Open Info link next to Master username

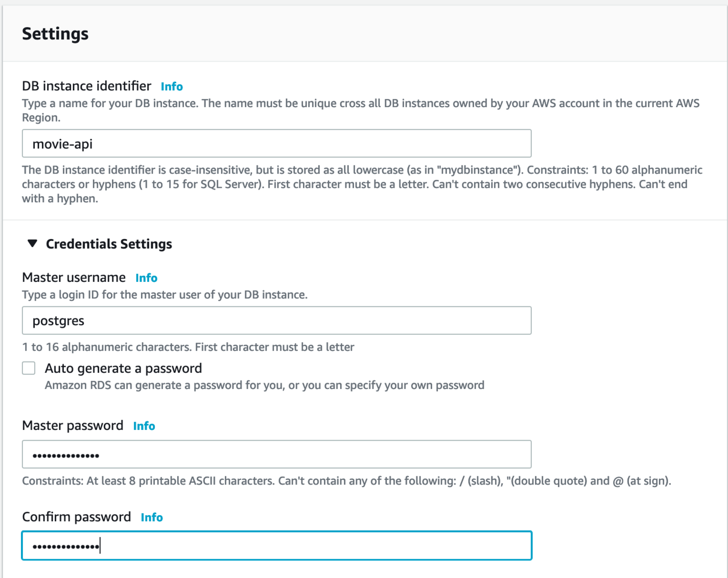click(x=146, y=278)
